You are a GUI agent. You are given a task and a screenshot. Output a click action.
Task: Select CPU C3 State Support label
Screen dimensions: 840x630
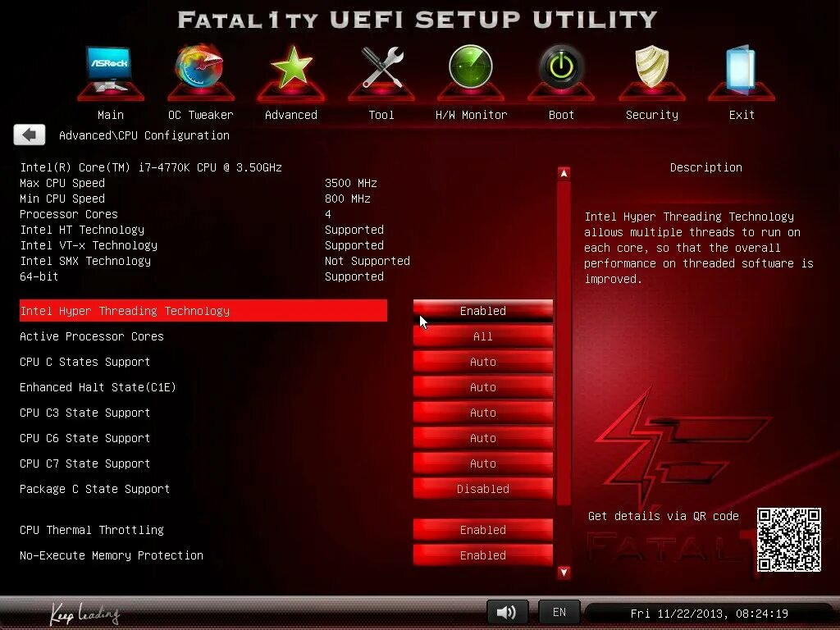coord(84,413)
